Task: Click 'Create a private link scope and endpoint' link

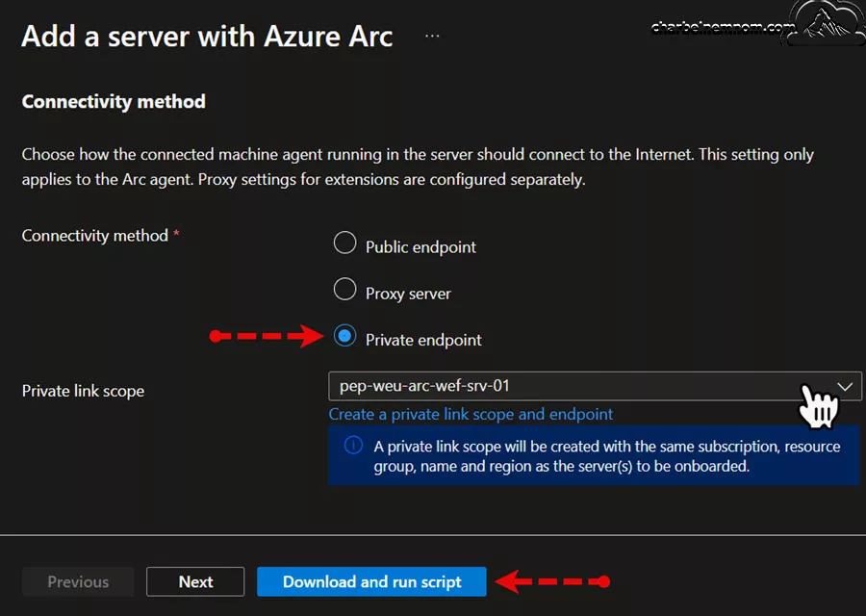Action: 471,414
